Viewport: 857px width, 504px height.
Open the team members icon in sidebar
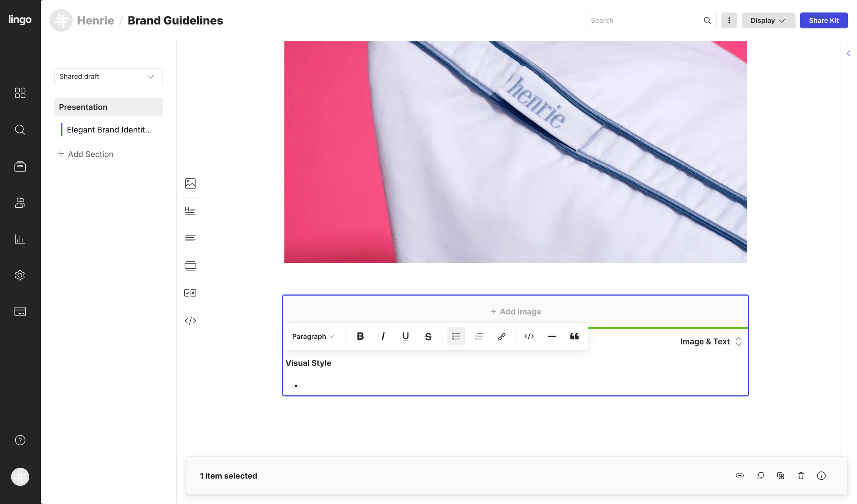click(x=20, y=203)
